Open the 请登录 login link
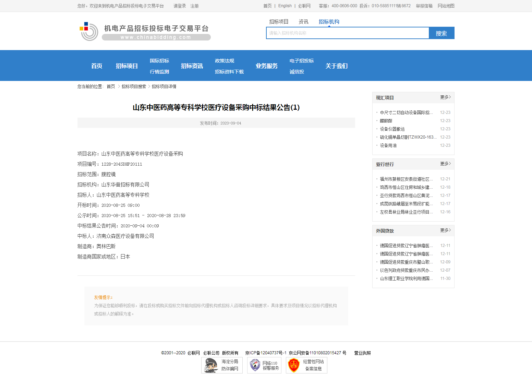 pyautogui.click(x=179, y=6)
